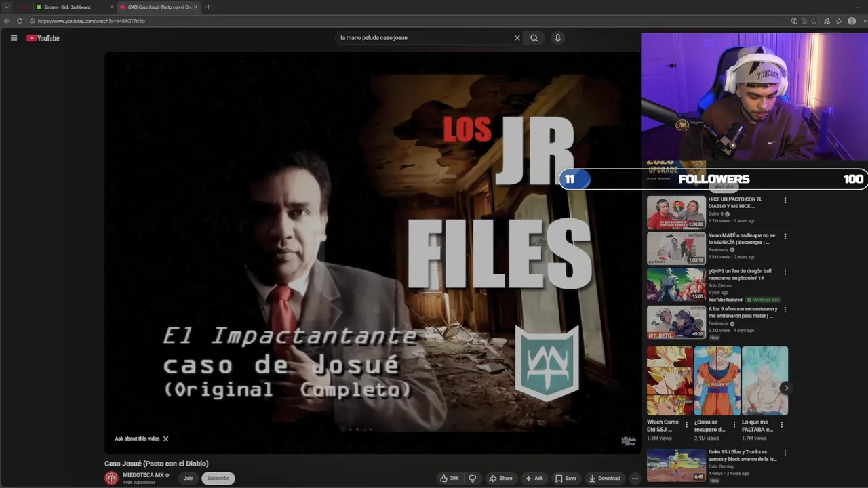Open thumbnail of HICE UN PACTO CON EL DIABLO

tap(676, 212)
